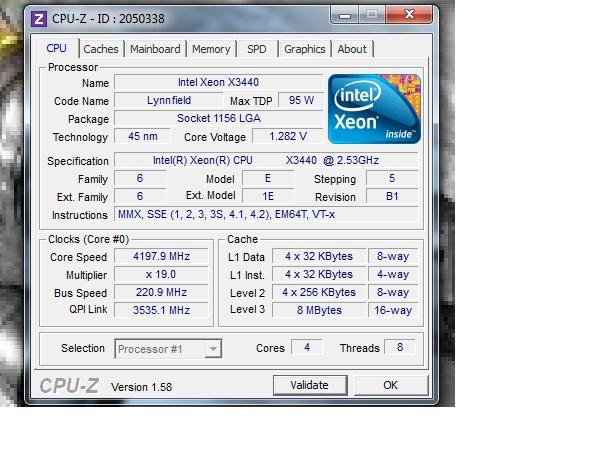
Task: Go to the Memory tab
Action: 211,49
